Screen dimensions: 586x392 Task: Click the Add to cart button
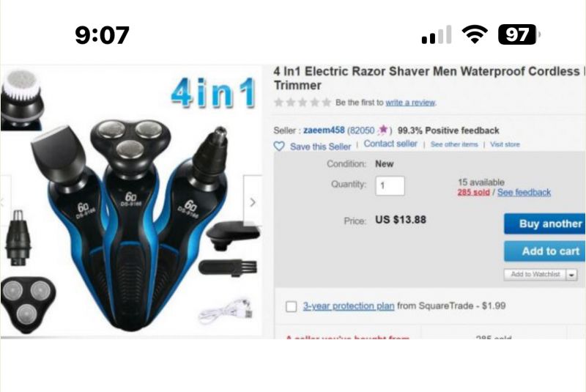(545, 251)
